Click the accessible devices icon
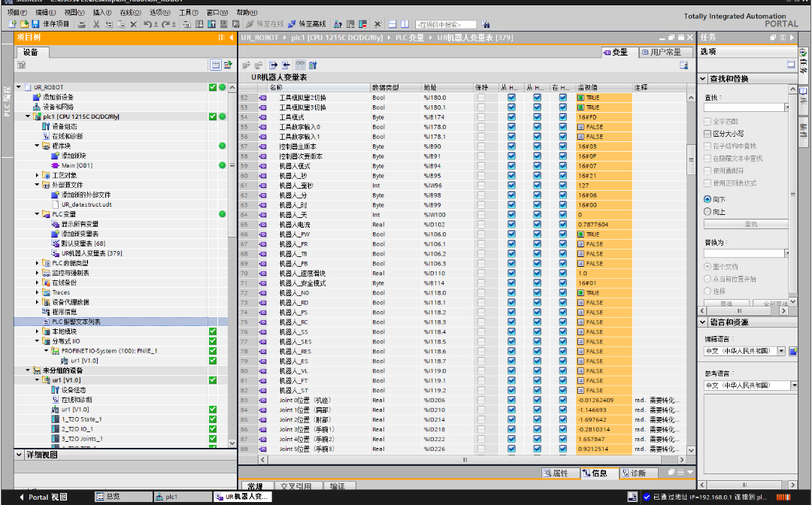Screen dimensions: 812x505 point(338,24)
